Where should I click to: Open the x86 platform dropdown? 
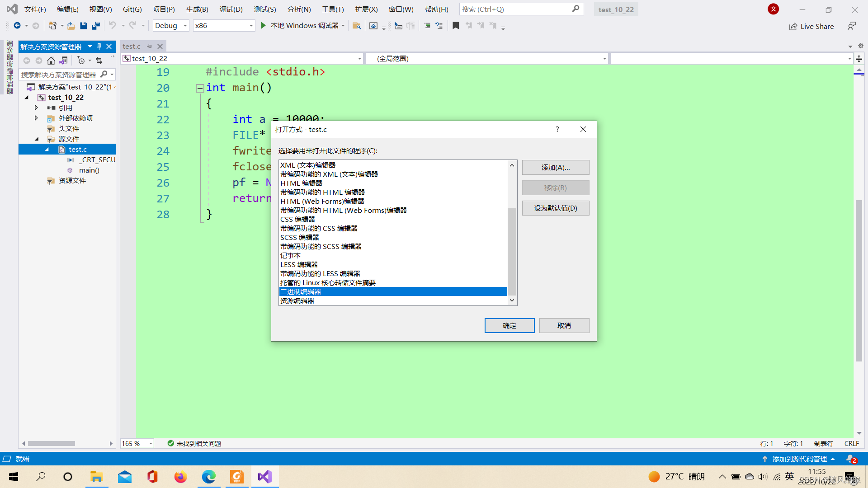pyautogui.click(x=251, y=26)
